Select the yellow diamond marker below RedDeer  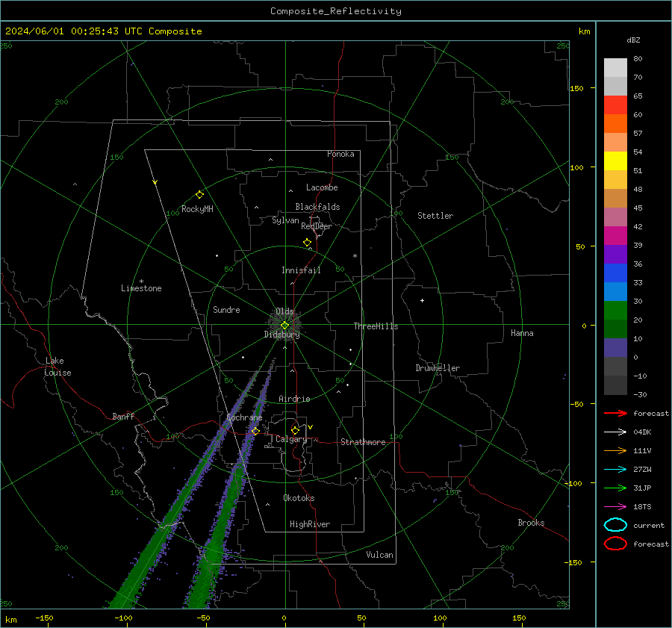click(308, 243)
